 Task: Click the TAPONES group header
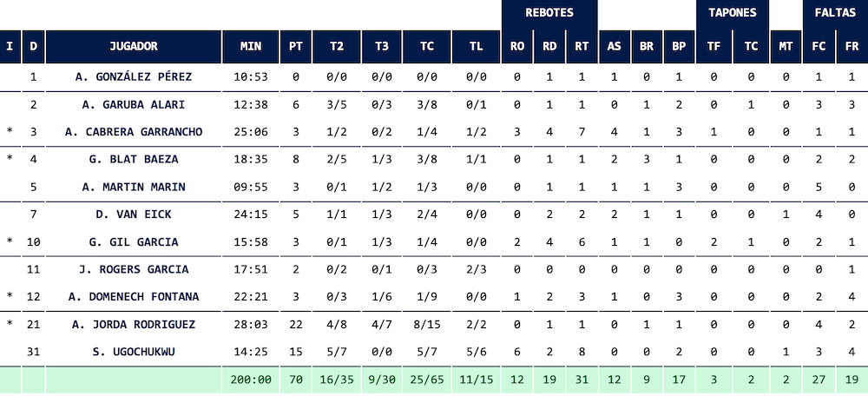pyautogui.click(x=731, y=13)
